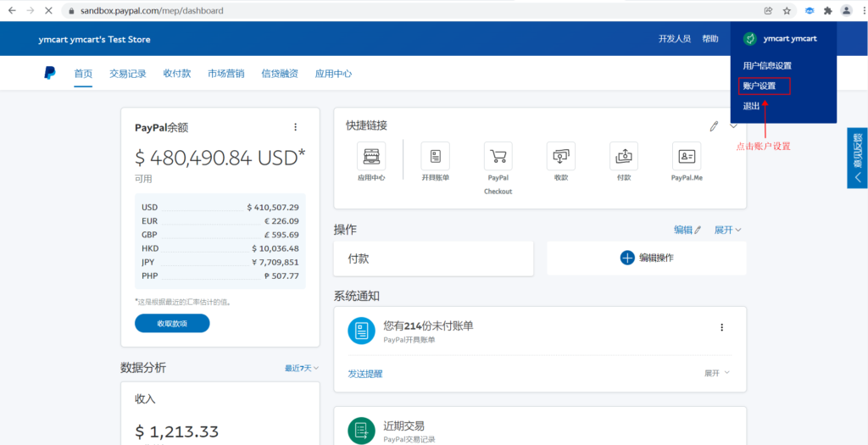Expand the unpaid invoices notification 展开
The height and width of the screenshot is (445, 868).
coord(716,373)
